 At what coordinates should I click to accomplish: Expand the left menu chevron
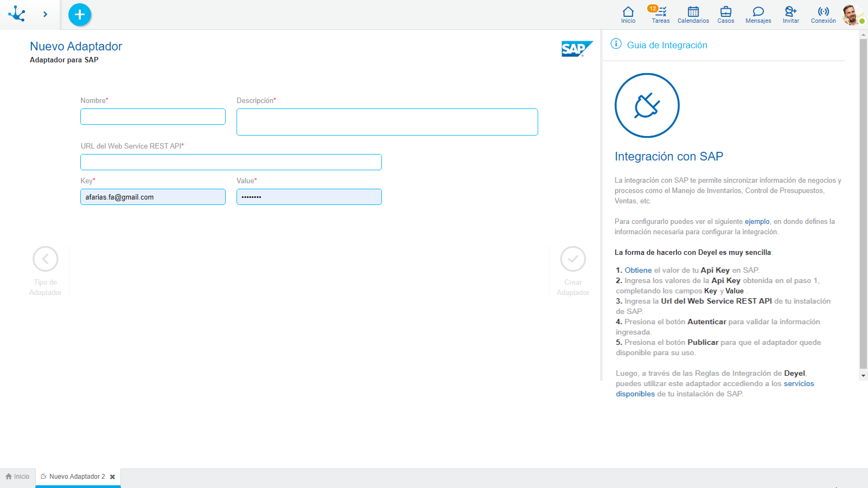[45, 15]
